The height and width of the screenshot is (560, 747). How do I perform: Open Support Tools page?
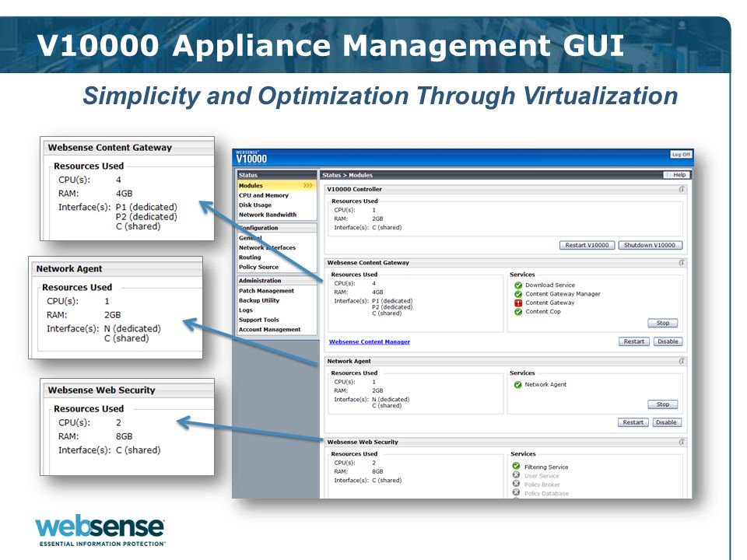click(x=258, y=320)
